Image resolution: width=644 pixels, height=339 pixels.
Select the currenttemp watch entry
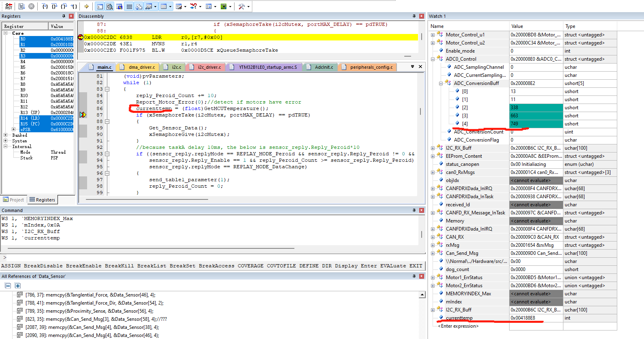459,318
